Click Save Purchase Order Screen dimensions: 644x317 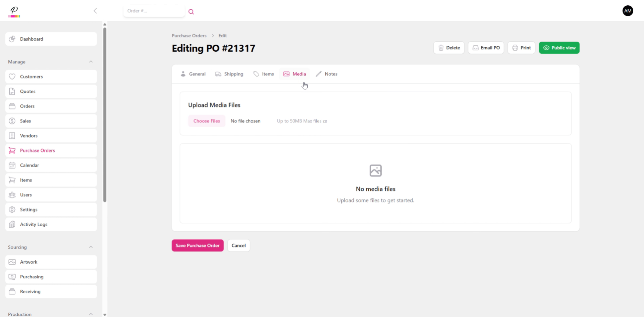(198, 245)
